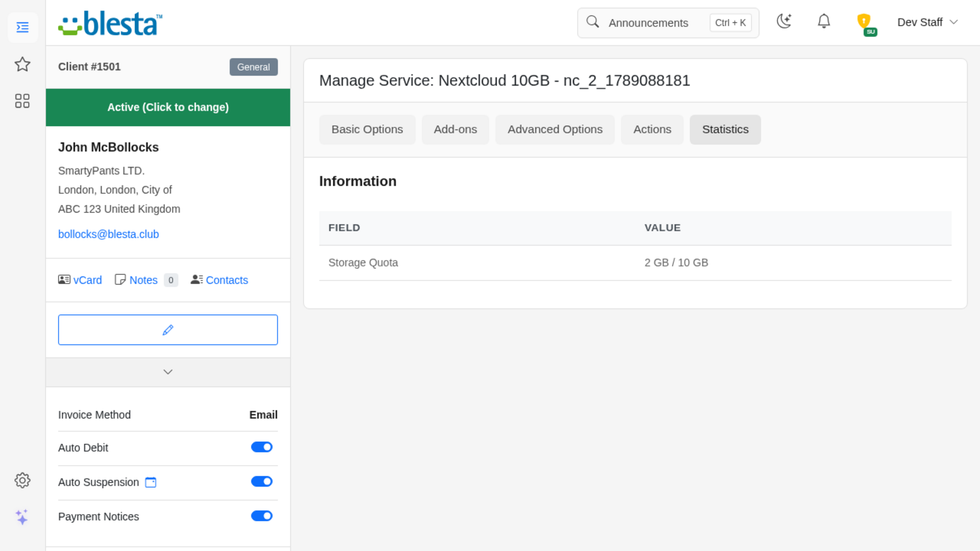Click the Contacts people icon
This screenshot has height=551, width=980.
click(x=197, y=280)
